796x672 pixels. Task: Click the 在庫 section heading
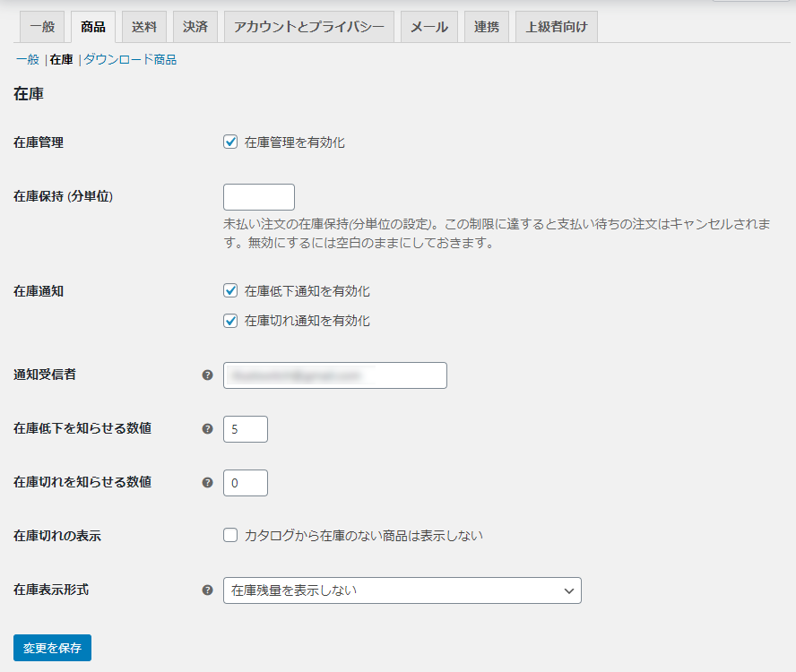coord(29,93)
